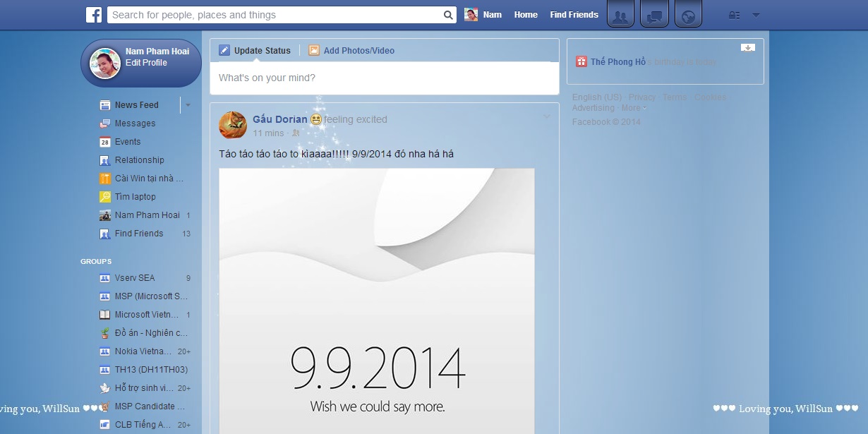This screenshot has width=868, height=434.
Task: Click the Cài Win tại nhà page icon
Action: [x=104, y=179]
